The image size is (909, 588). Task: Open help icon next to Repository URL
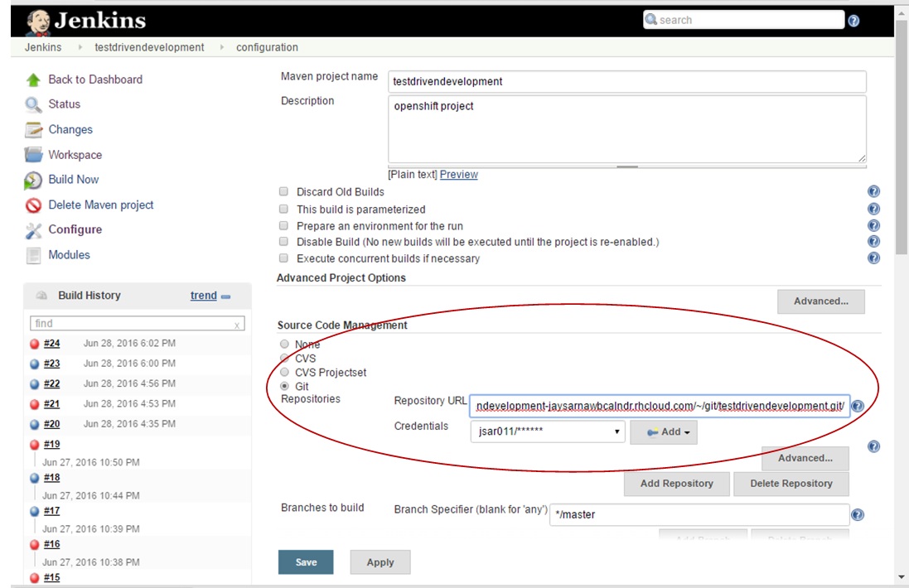click(858, 407)
